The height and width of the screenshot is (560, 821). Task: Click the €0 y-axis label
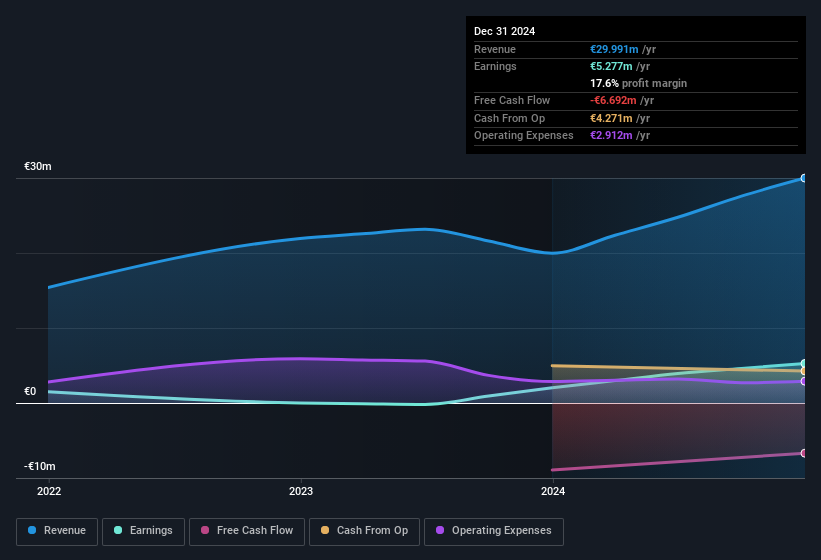30,391
